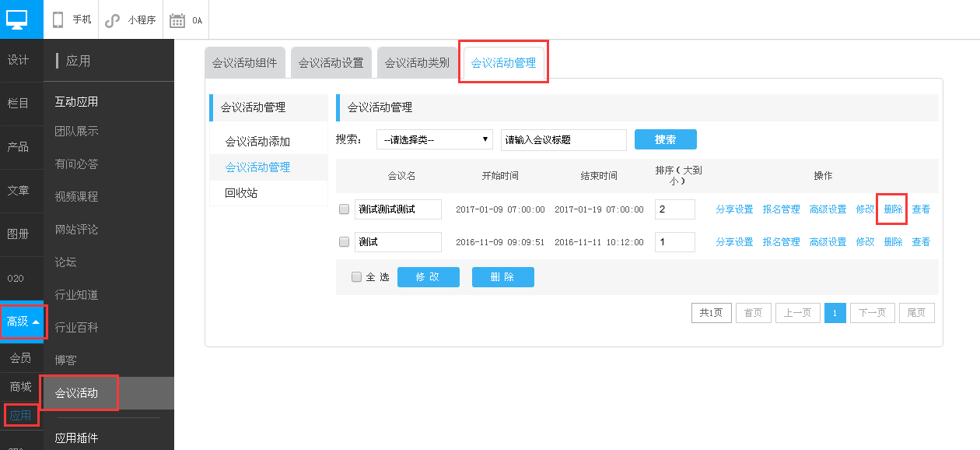Click 查看 link for 测试测试测试

pos(921,209)
